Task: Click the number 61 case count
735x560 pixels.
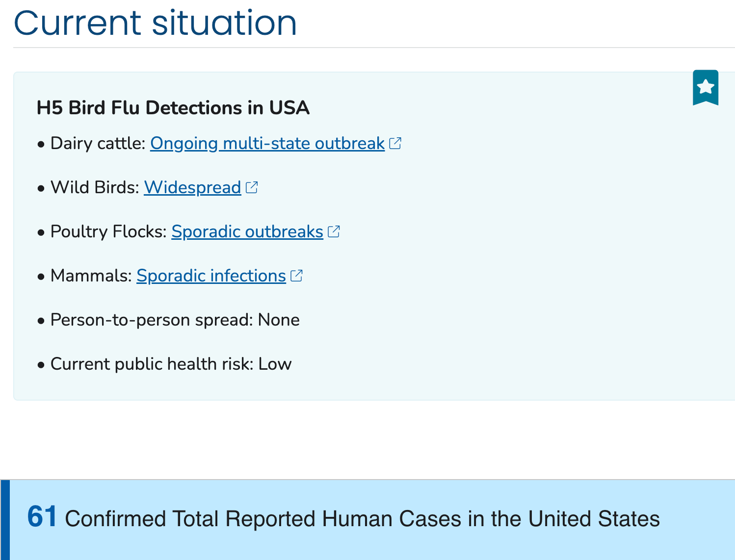Action: tap(42, 517)
